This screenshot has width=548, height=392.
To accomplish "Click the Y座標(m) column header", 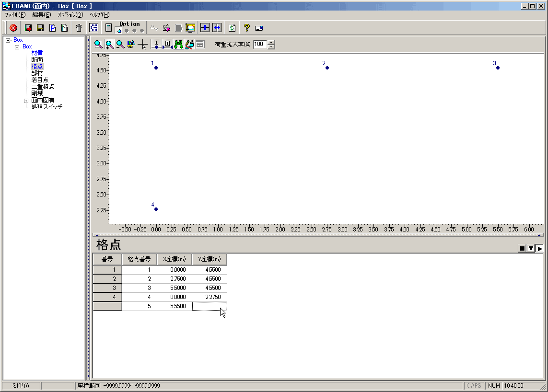I will coord(210,259).
